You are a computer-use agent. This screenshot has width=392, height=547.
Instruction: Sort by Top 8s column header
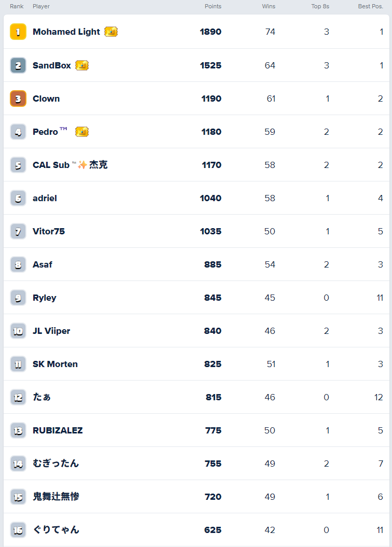(320, 6)
